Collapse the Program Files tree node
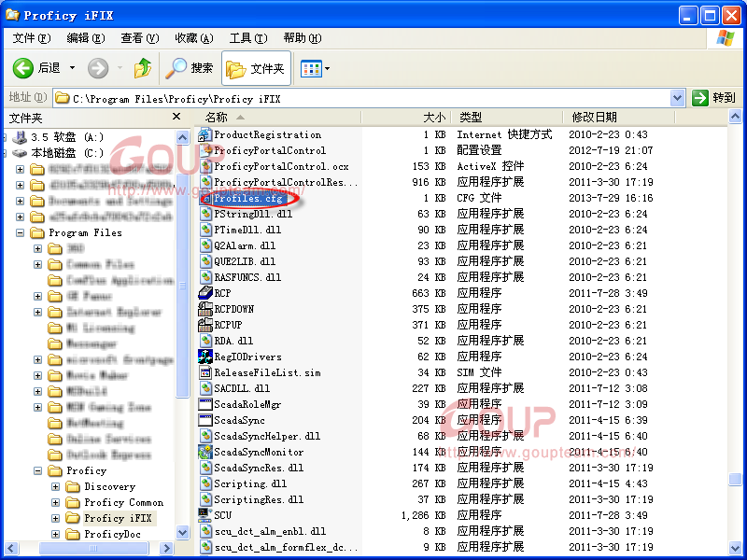Screen dimensions: 747x560 pos(20,232)
